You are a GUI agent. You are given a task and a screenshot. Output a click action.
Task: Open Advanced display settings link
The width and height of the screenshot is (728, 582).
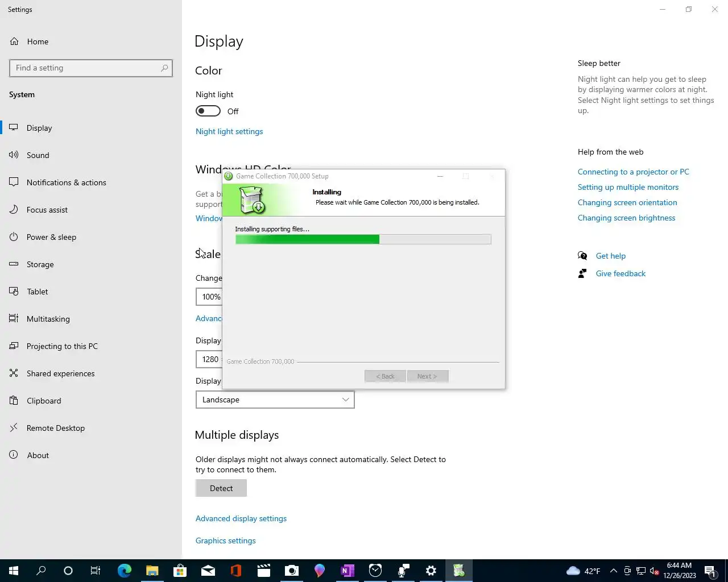pos(241,518)
